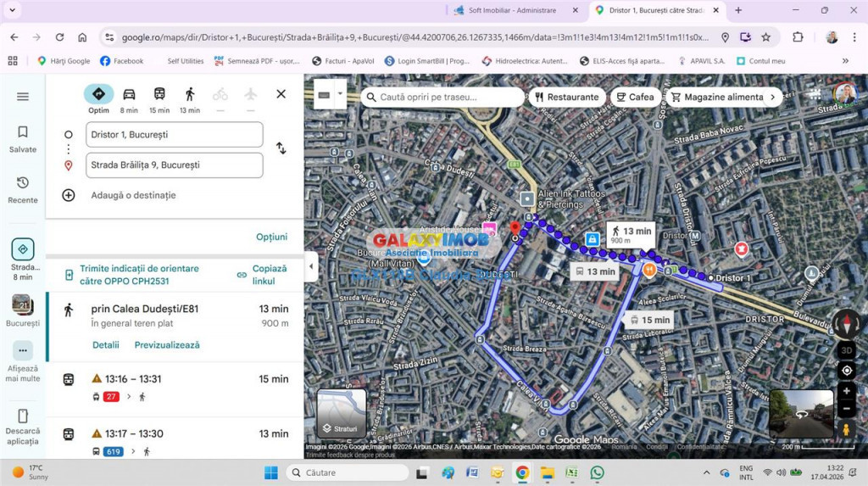Viewport: 868px width, 486px height.
Task: Open the Google Maps hamburger menu
Action: point(23,96)
